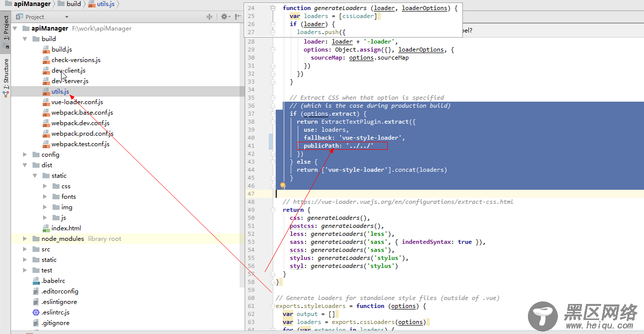
Task: Click the JS icon beside dev-server.js
Action: click(46, 81)
